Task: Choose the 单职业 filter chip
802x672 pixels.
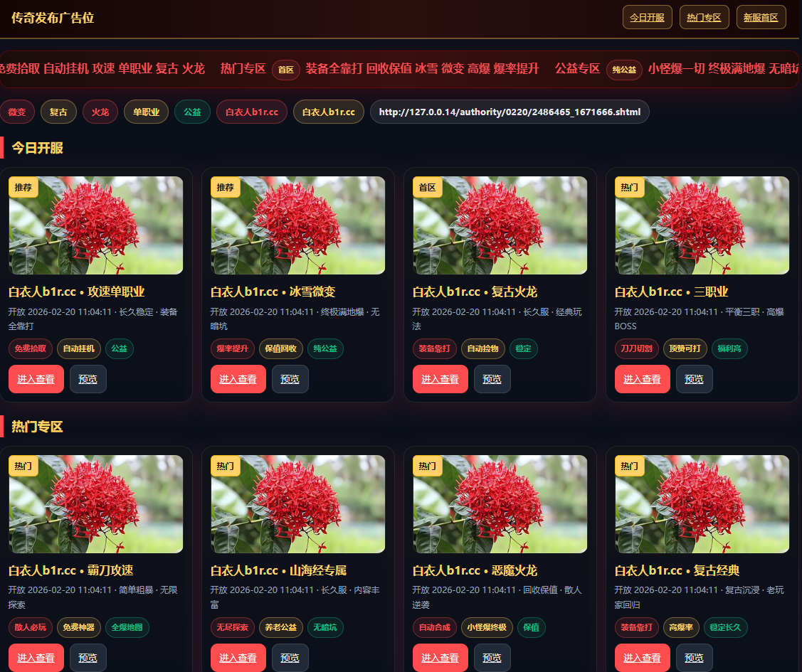Action: [146, 112]
